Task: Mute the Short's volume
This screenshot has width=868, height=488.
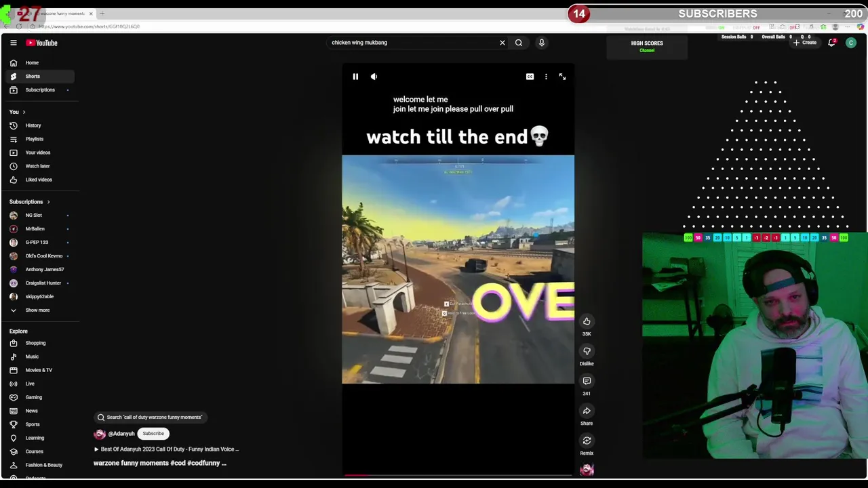Action: (374, 77)
